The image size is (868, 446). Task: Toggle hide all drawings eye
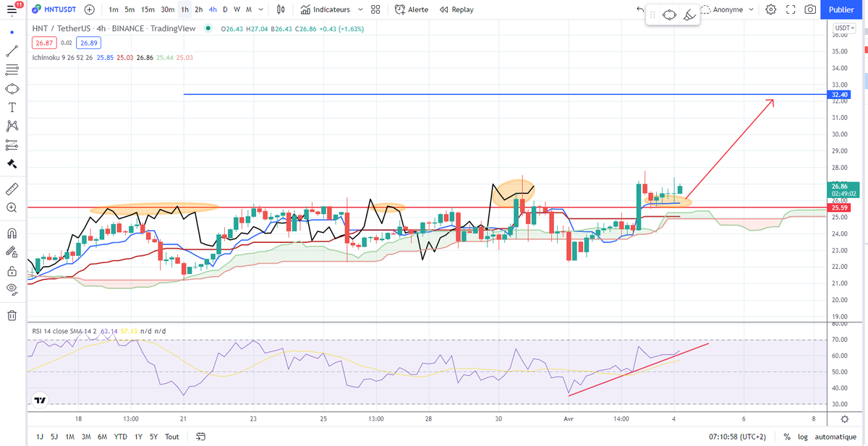[12, 289]
